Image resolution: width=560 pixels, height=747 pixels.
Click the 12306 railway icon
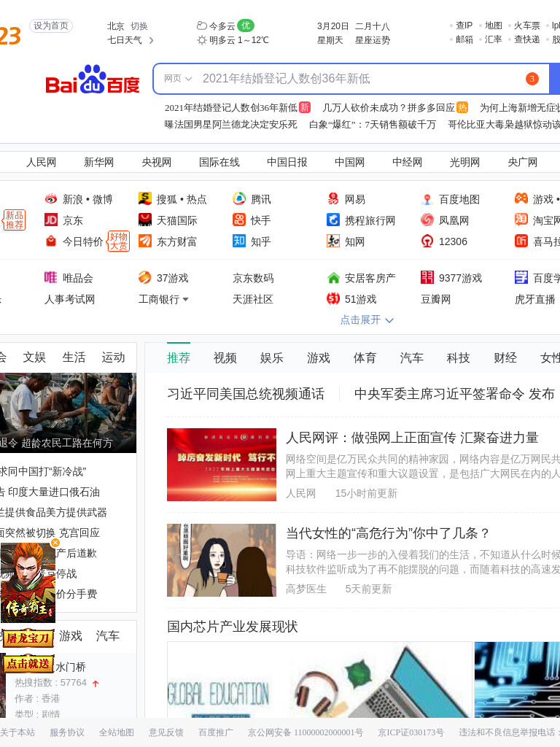click(x=427, y=241)
